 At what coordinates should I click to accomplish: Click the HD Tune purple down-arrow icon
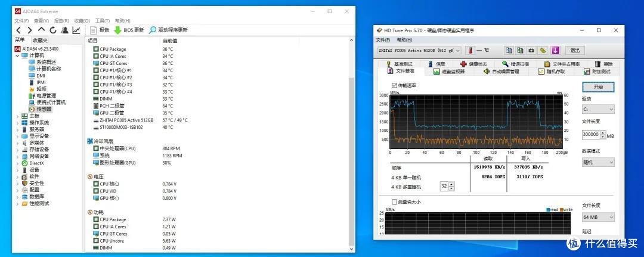tap(555, 50)
